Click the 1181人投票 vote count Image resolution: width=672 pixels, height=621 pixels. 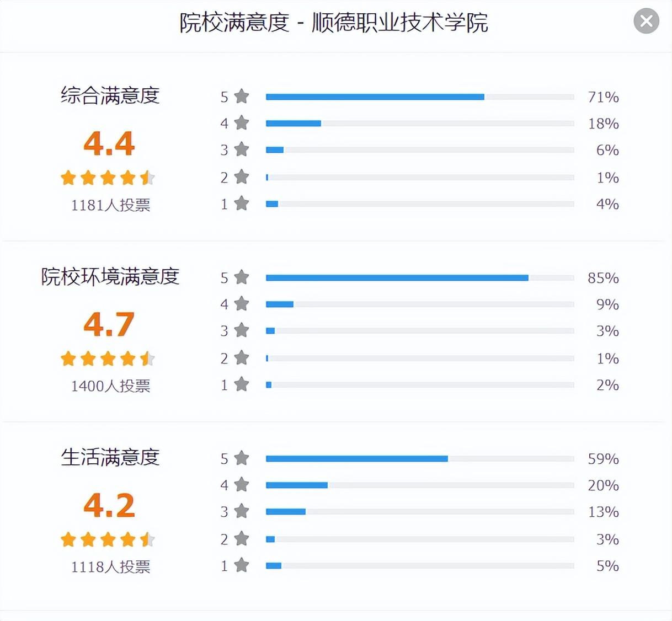(110, 205)
